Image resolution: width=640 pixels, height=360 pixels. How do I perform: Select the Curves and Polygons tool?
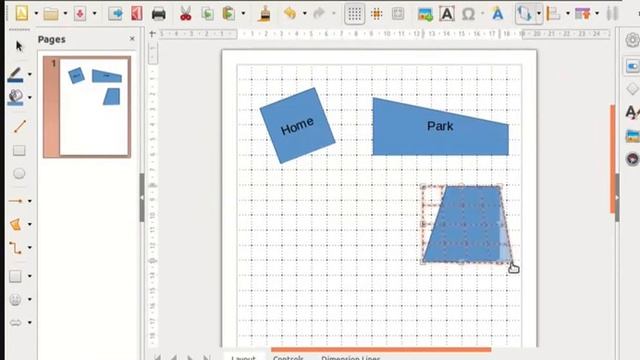point(16,224)
